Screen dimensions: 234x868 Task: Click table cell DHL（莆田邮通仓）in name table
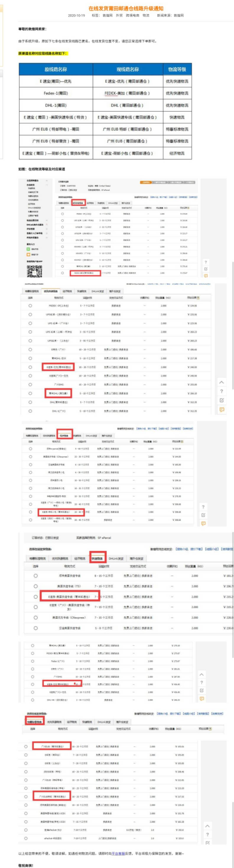tap(128, 105)
